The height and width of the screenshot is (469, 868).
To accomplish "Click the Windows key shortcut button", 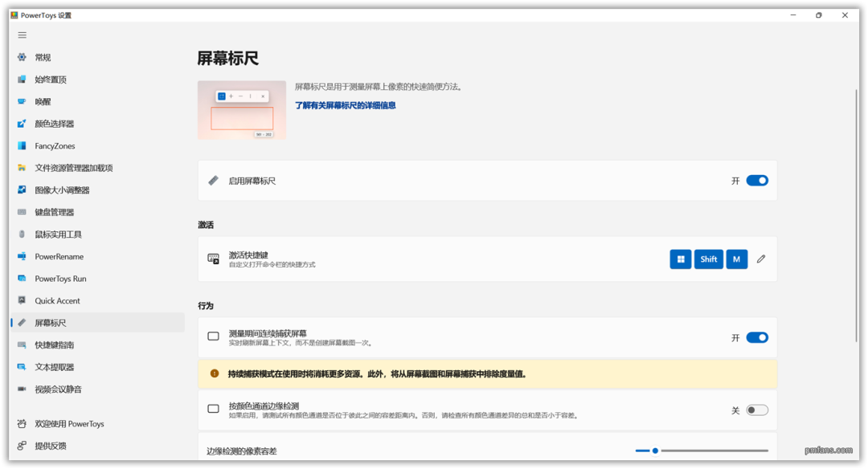I will [681, 259].
